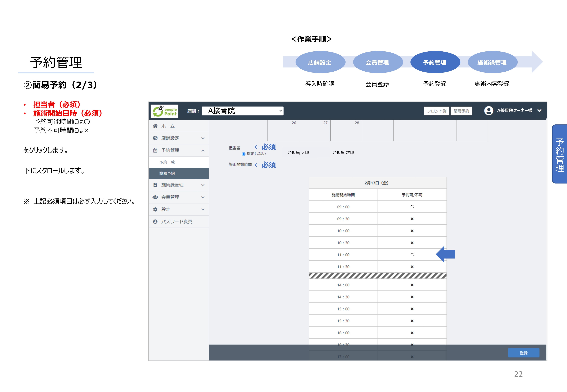567x392 pixels.
Task: Click the 施術録管理 document icon
Action: [x=155, y=185]
